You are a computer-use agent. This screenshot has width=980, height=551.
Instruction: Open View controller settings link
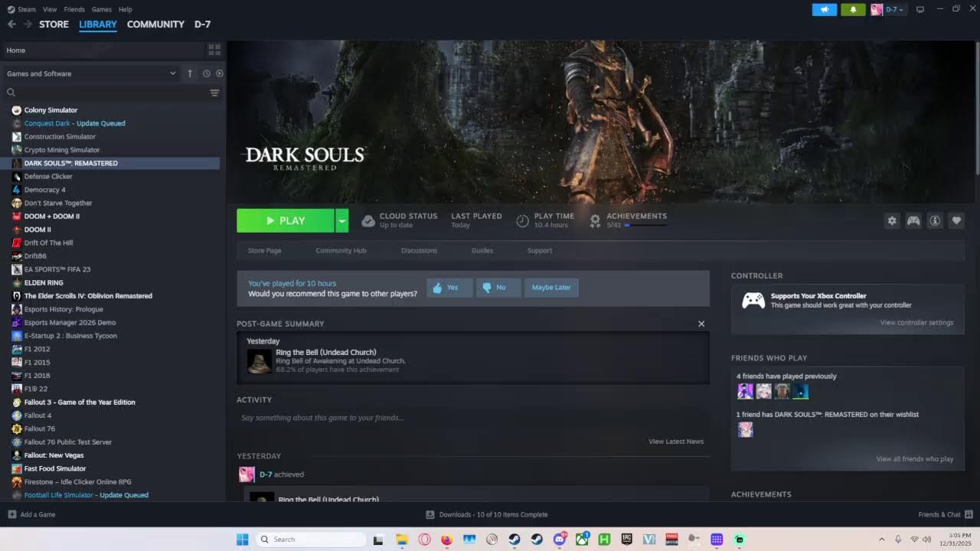(916, 322)
